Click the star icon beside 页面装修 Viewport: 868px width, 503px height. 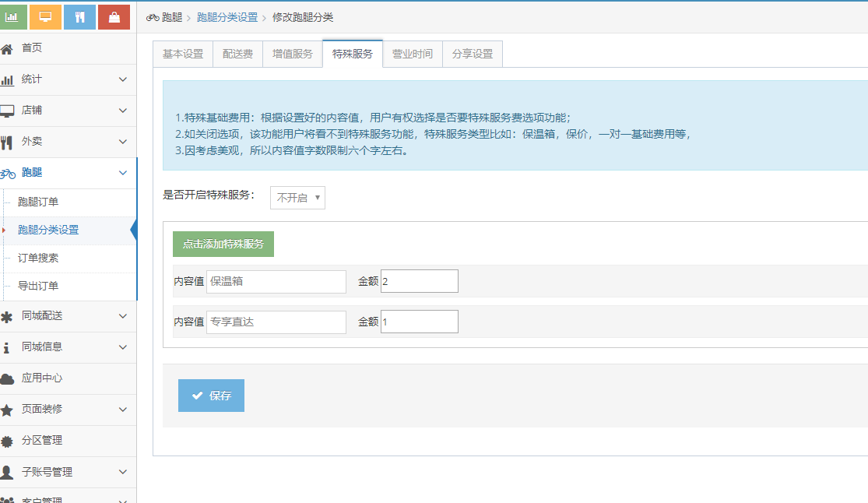click(8, 410)
